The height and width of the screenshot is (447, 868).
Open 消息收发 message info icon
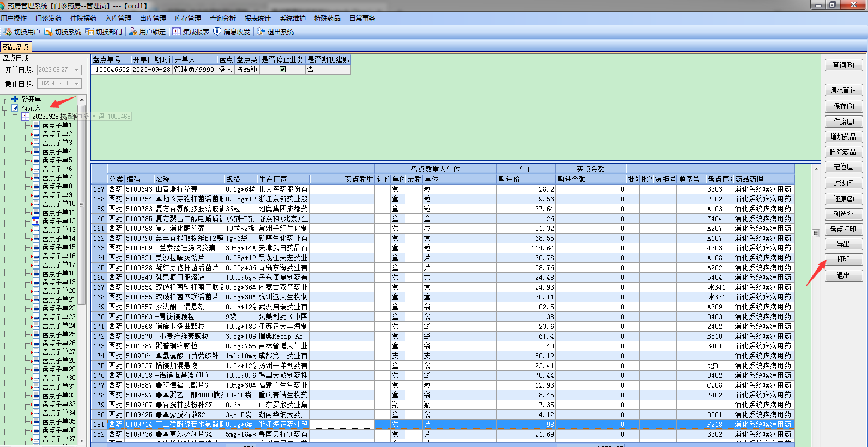[217, 32]
